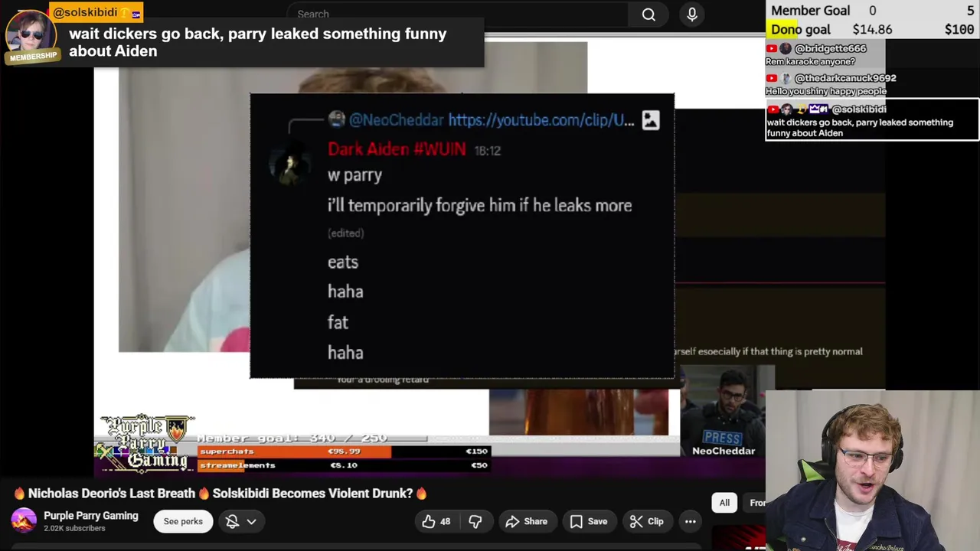
Task: Click the image icon beside clip link
Action: (650, 120)
